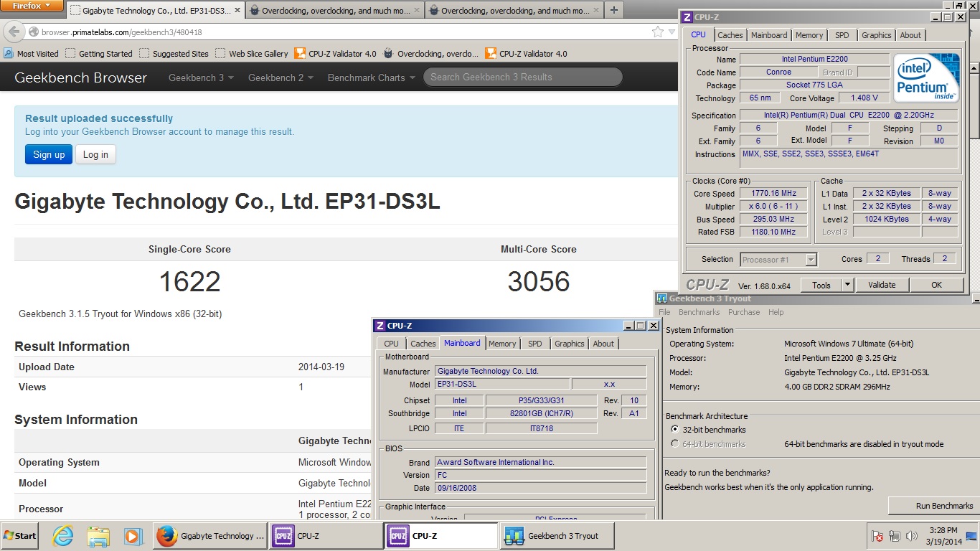
Task: Open Windows Explorer folder on the taskbar
Action: (98, 536)
